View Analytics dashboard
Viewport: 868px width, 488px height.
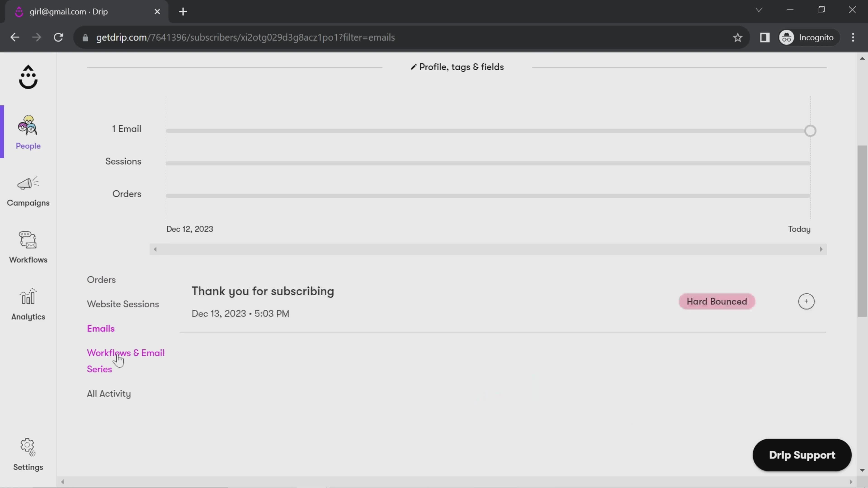(28, 305)
